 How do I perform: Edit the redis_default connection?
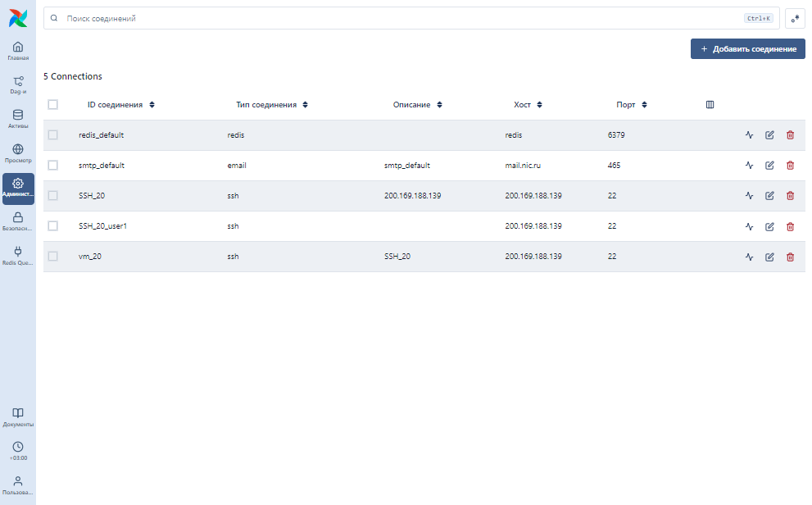coord(769,135)
